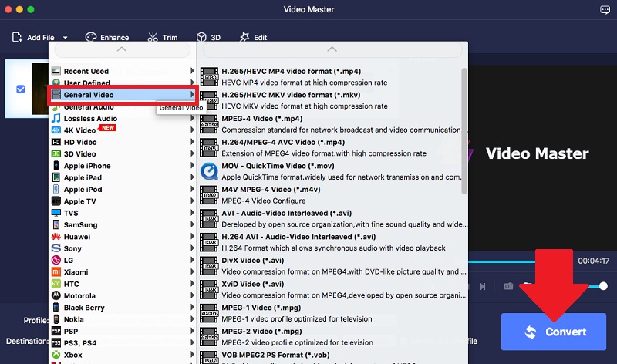The width and height of the screenshot is (617, 364).
Task: Click the TVS monitor icon
Action: 56,213
